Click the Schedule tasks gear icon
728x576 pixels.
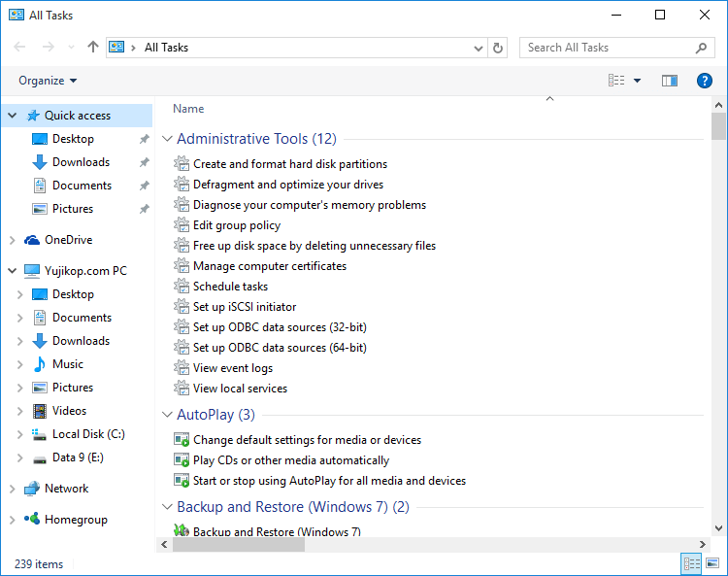click(182, 287)
